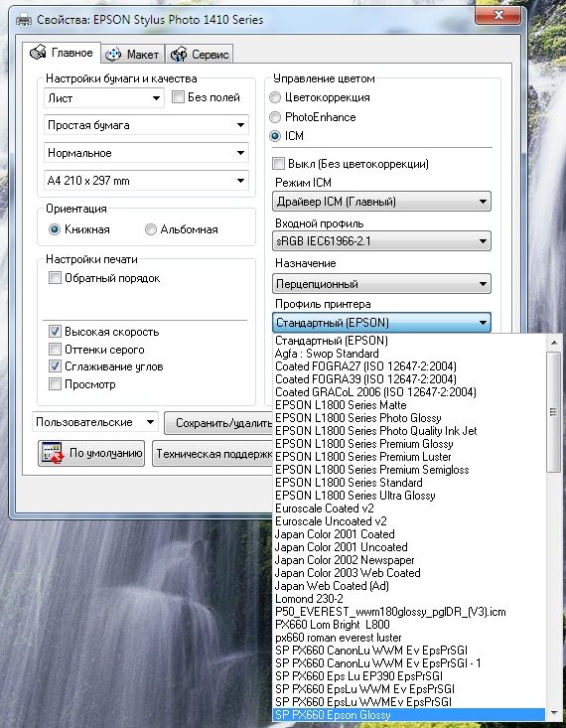566x728 pixels.
Task: Select Agfa : Swop Standard profile
Action: click(409, 354)
